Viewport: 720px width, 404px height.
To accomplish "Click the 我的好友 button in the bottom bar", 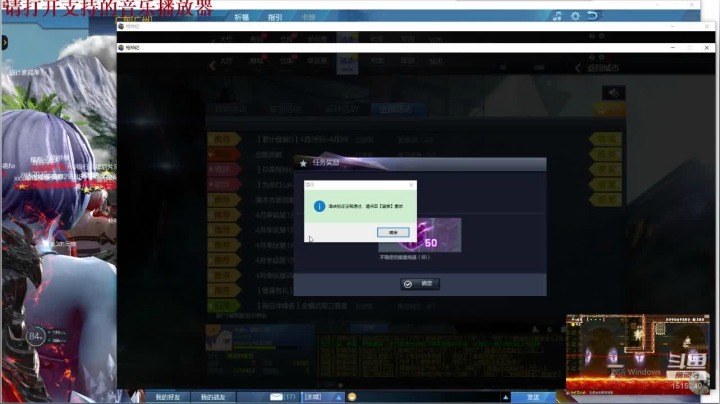I will 167,397.
